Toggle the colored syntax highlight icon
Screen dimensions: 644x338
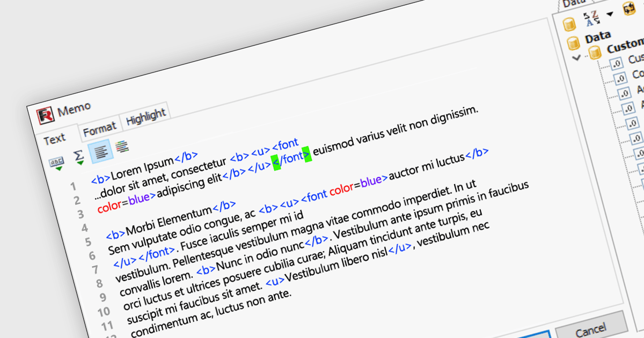click(x=122, y=146)
